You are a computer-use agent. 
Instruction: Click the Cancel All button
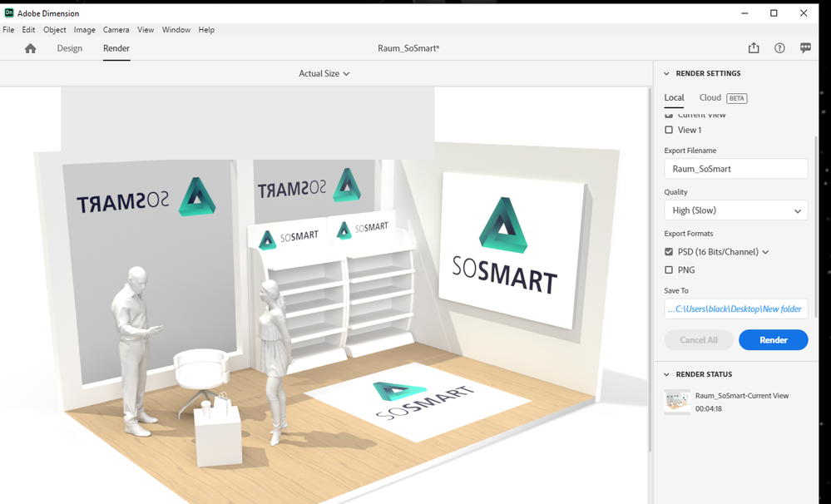click(x=699, y=340)
